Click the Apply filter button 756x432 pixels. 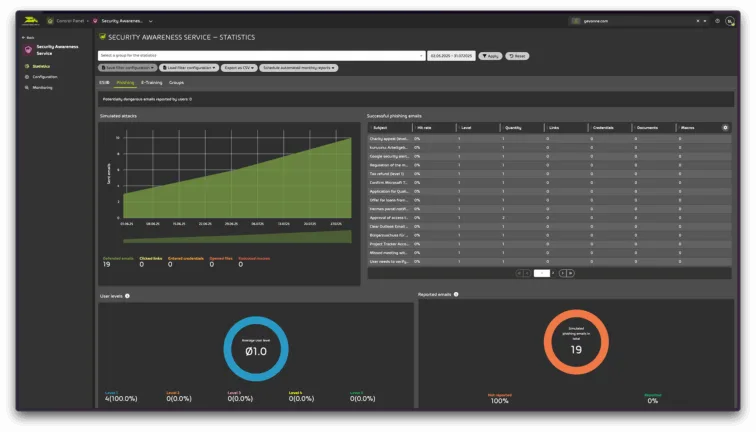click(490, 56)
